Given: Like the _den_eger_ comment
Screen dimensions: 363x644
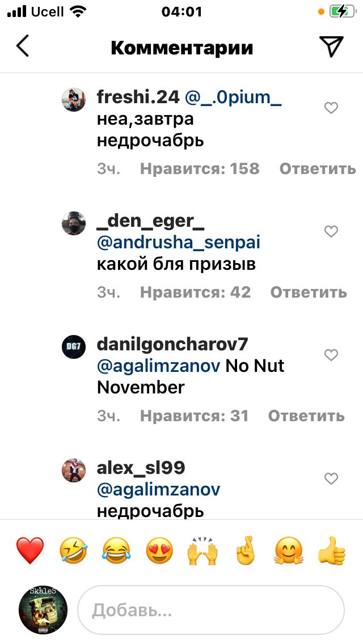Looking at the screenshot, I should click(331, 232).
